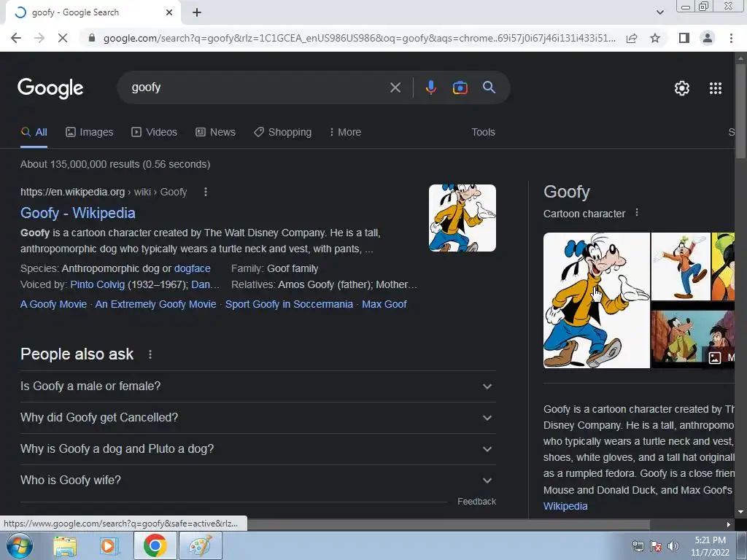Image resolution: width=747 pixels, height=560 pixels.
Task: Click the search input containing goofy
Action: 258,87
